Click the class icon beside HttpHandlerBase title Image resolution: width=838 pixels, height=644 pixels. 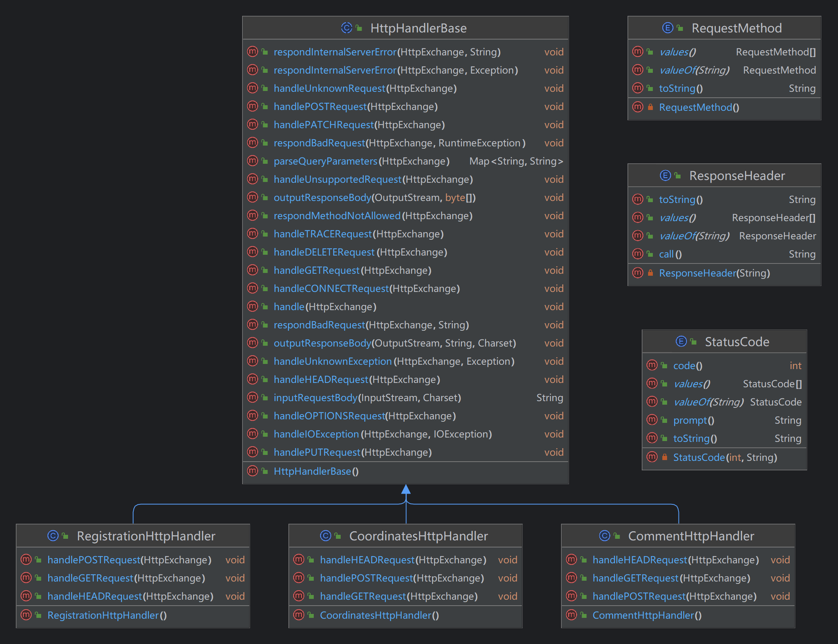(347, 28)
